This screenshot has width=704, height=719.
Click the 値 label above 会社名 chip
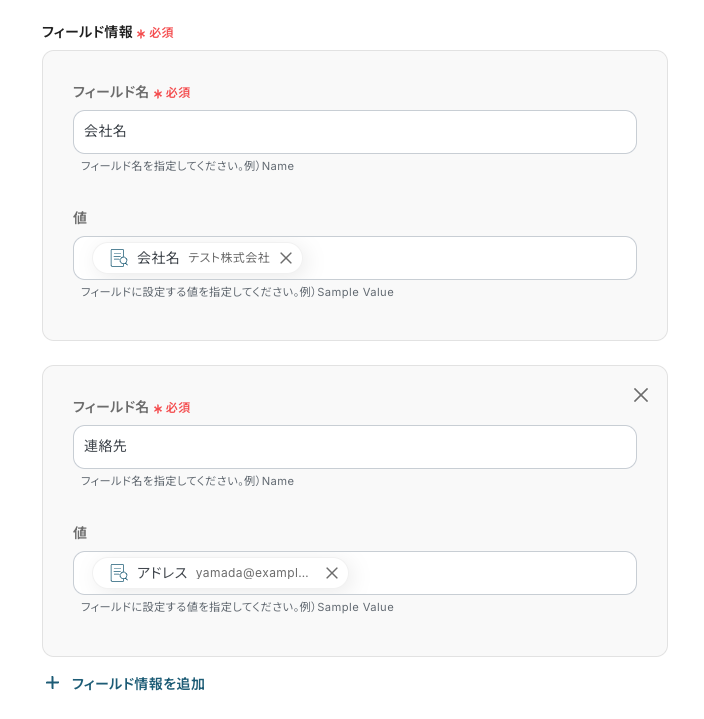80,217
